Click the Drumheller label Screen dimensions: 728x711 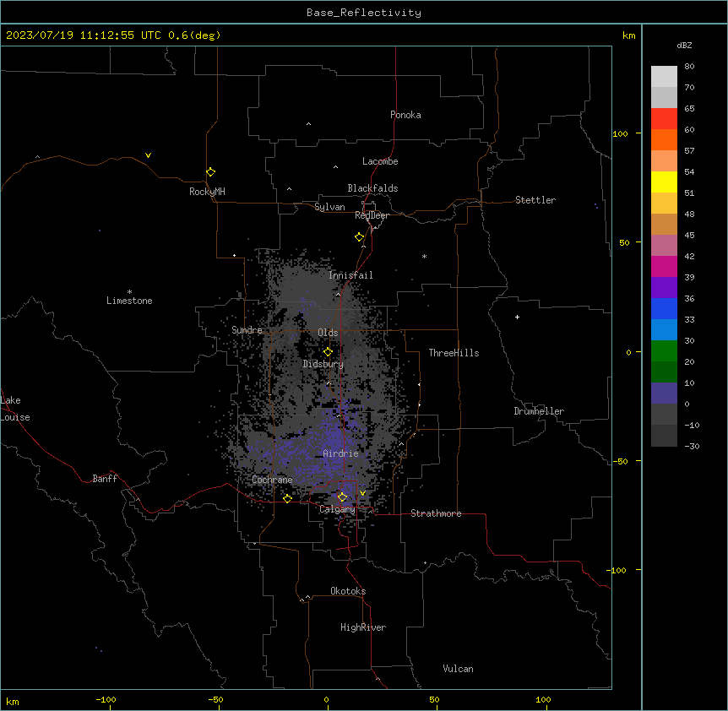[x=539, y=411]
